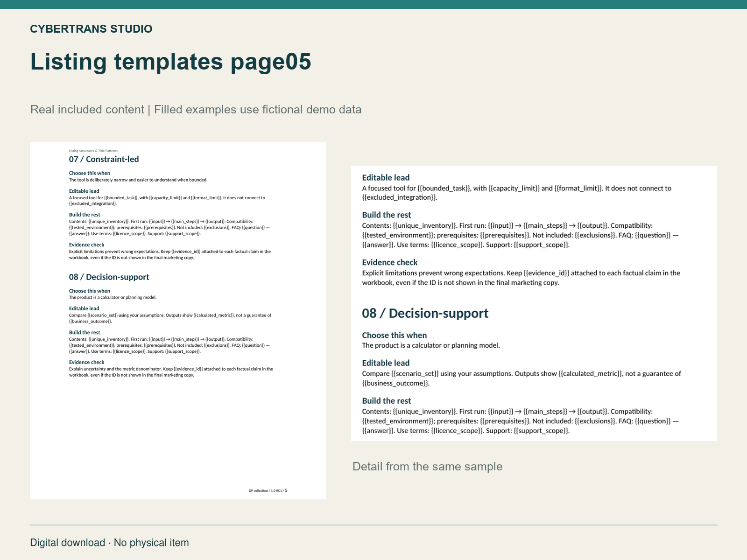Click 'The product is a calculator' line in detail
Viewport: 747px width, 560px height.
point(431,345)
